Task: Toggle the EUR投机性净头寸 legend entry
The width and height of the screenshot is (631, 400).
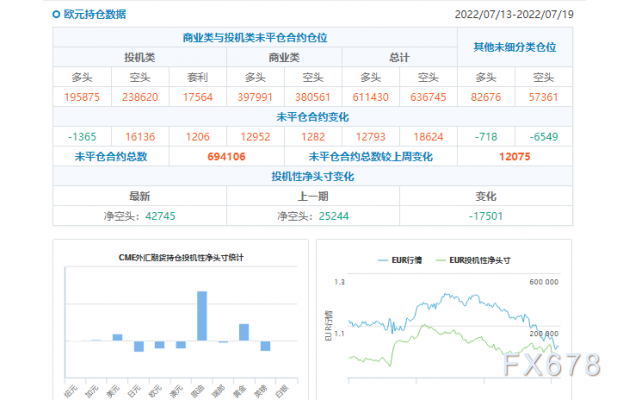Action: [x=473, y=260]
